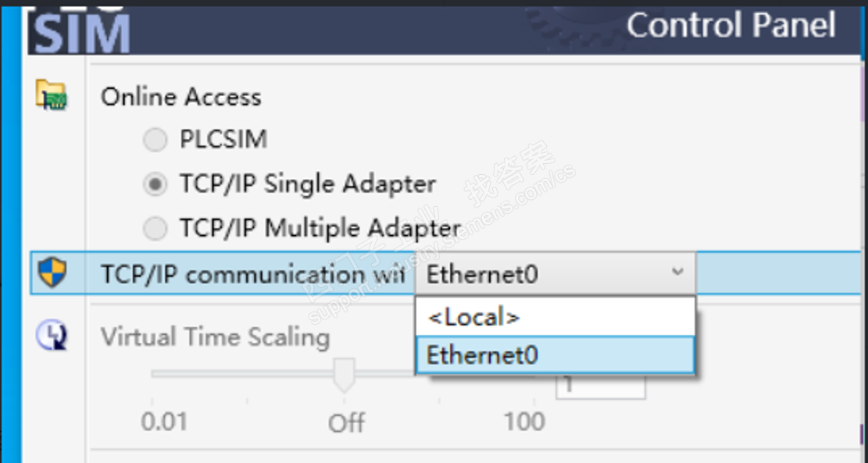
Task: Open the TCP/IP communication adapter combo box
Action: click(555, 273)
